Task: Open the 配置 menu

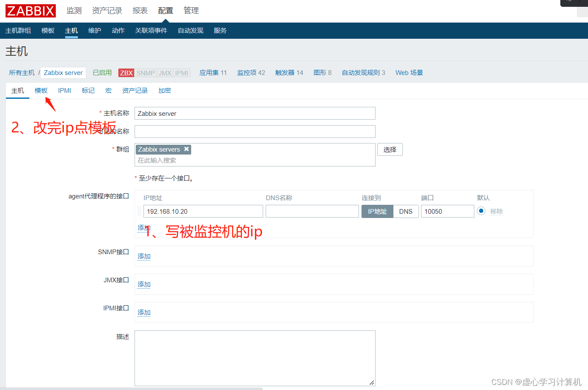Action: coord(165,10)
